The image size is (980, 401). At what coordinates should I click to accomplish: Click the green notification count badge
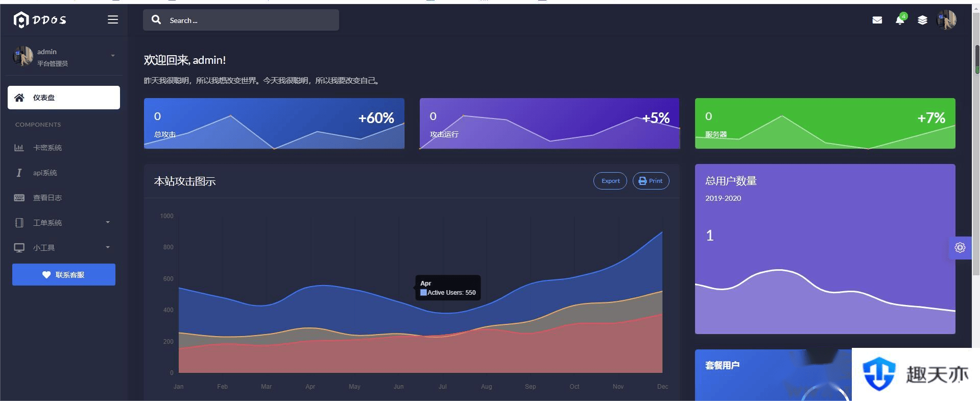pyautogui.click(x=904, y=16)
